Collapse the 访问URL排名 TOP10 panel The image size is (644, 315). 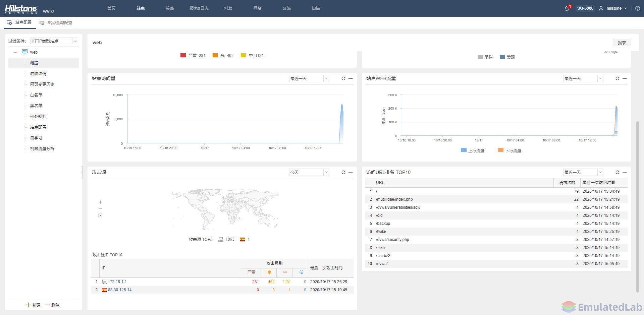click(x=625, y=172)
